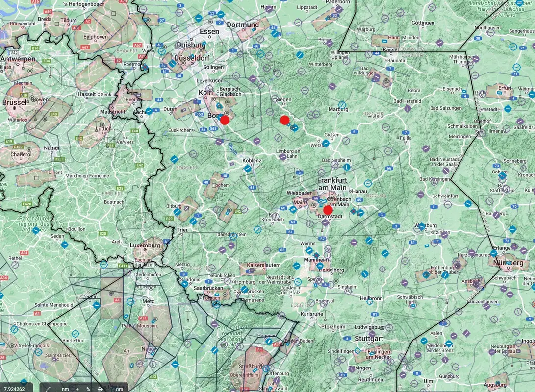Viewport: 535px width, 392px height.
Task: Click the Nürnberg city label
Action: [508, 263]
